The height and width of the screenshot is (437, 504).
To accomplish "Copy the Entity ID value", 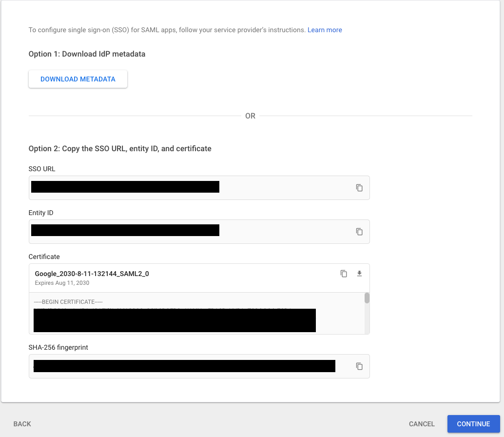I will [359, 232].
